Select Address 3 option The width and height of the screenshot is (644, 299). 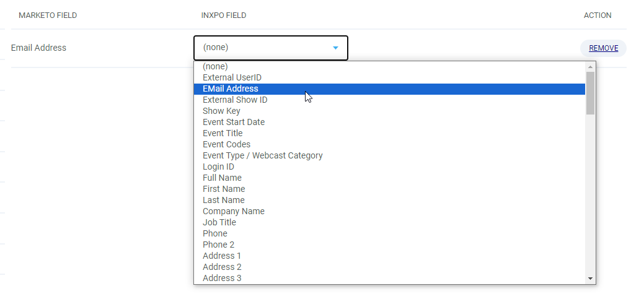[x=389, y=278]
